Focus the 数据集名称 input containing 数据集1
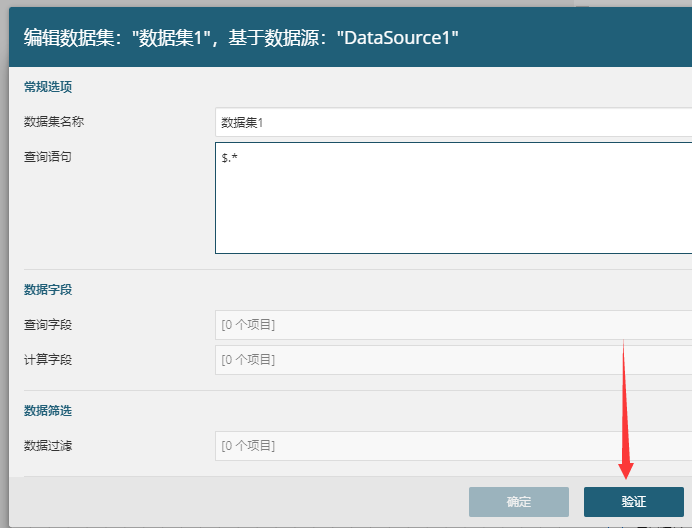Viewport: 692px width, 528px height. click(x=452, y=122)
